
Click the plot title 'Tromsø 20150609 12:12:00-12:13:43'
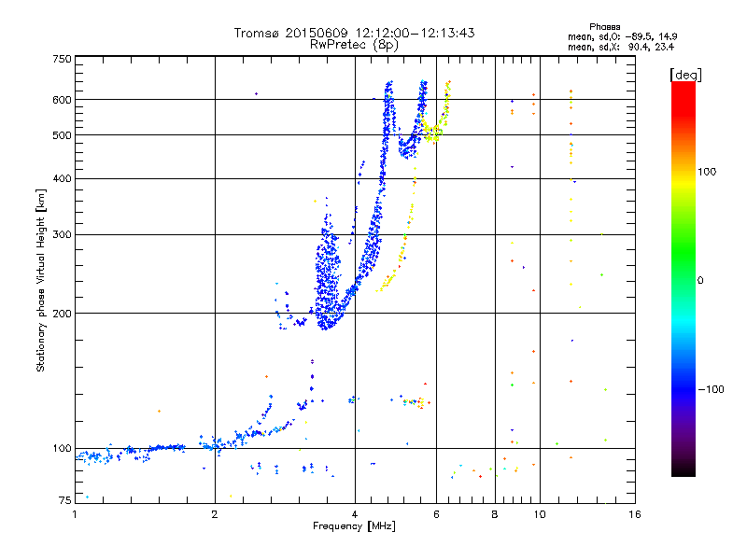[354, 33]
